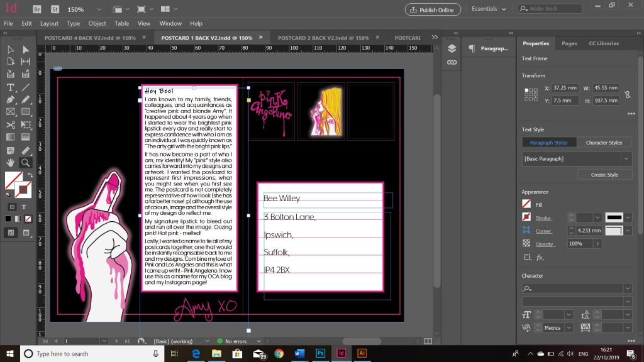The image size is (644, 362).
Task: Click the Publish Online button
Action: tap(432, 9)
